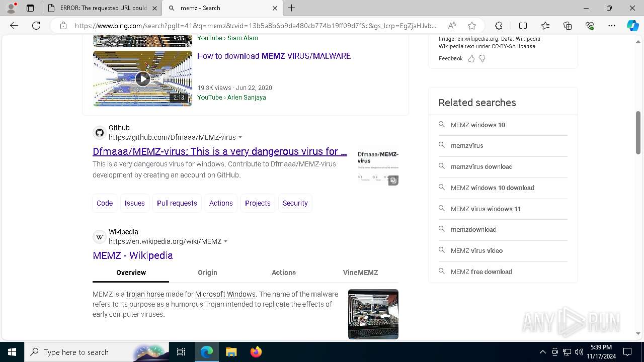This screenshot has height=362, width=644.
Task: Click the GitHub Code sublink
Action: pyautogui.click(x=105, y=203)
